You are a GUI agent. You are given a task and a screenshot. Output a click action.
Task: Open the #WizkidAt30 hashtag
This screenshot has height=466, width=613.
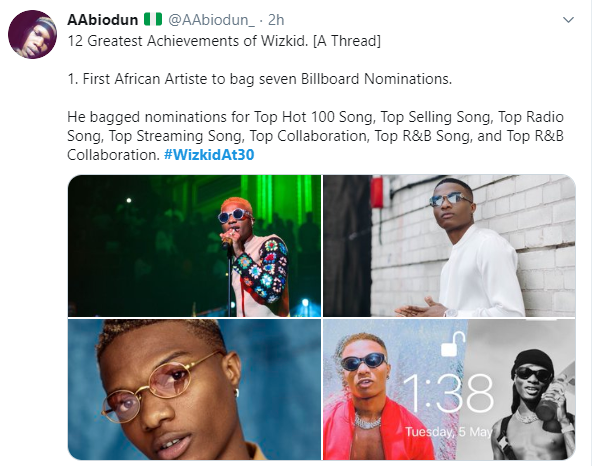coord(209,155)
